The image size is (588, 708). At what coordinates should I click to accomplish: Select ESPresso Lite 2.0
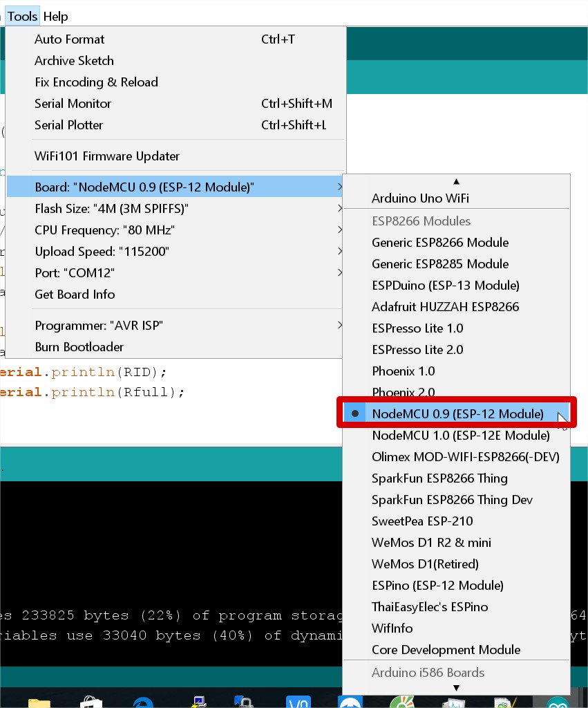(x=456, y=350)
